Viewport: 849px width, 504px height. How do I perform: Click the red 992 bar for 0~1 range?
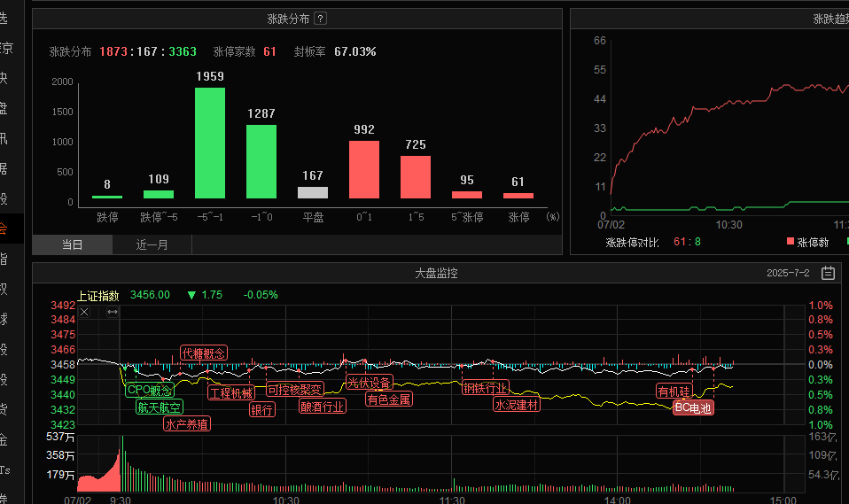coord(364,169)
